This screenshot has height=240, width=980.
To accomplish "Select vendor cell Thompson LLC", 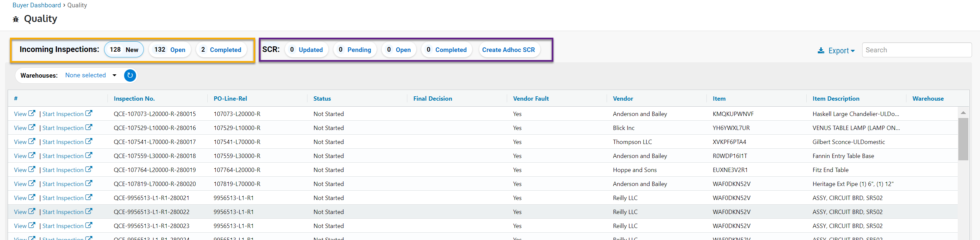I will click(x=632, y=142).
